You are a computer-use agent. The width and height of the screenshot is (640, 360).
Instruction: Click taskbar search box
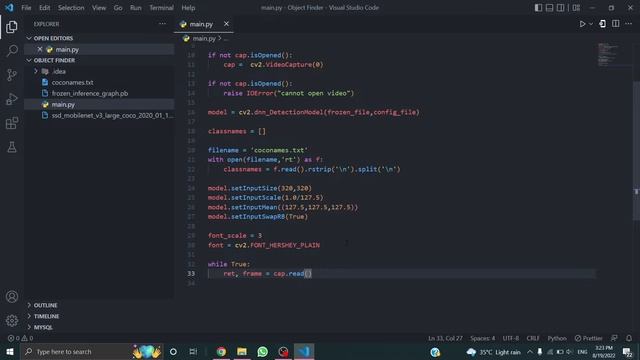[x=92, y=351]
